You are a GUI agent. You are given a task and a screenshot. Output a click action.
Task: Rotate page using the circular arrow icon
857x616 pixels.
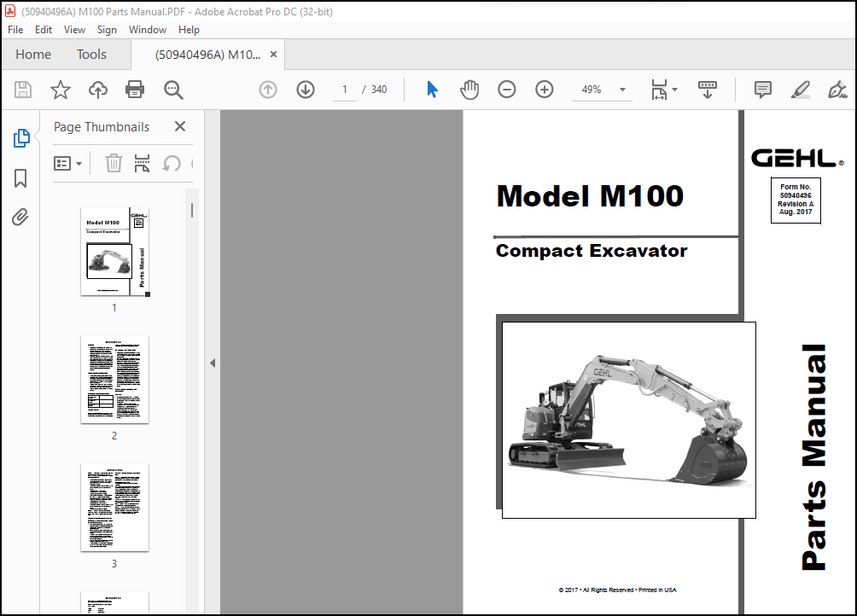pyautogui.click(x=172, y=163)
